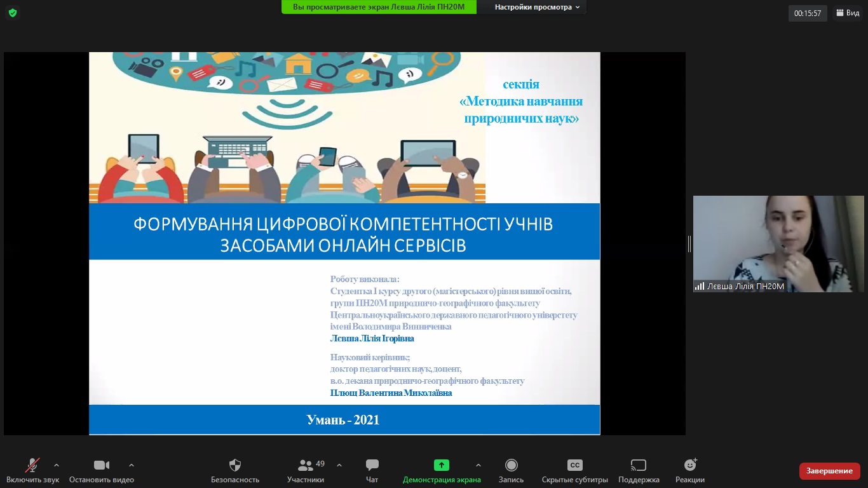Expand screen share options arrow
The width and height of the screenshot is (868, 488).
[478, 464]
